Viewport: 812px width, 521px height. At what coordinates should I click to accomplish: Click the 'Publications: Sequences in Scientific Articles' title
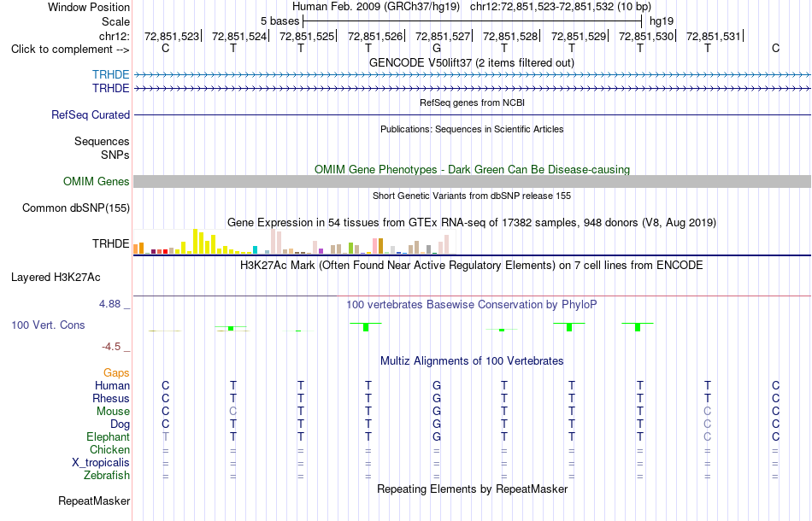pyautogui.click(x=472, y=129)
